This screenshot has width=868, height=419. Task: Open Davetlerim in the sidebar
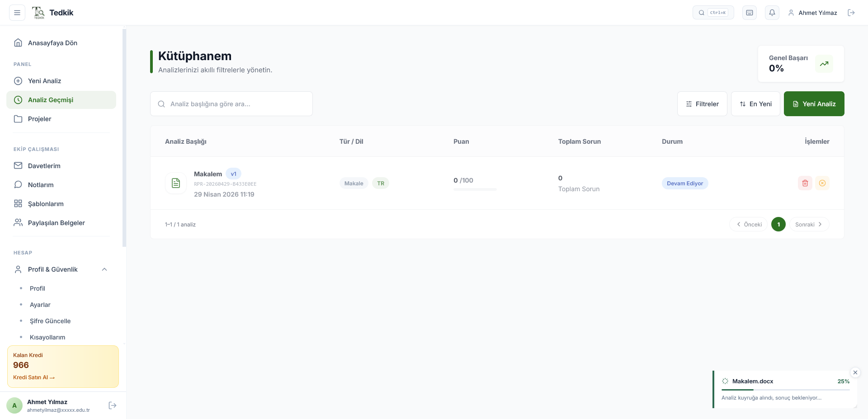[x=61, y=166]
